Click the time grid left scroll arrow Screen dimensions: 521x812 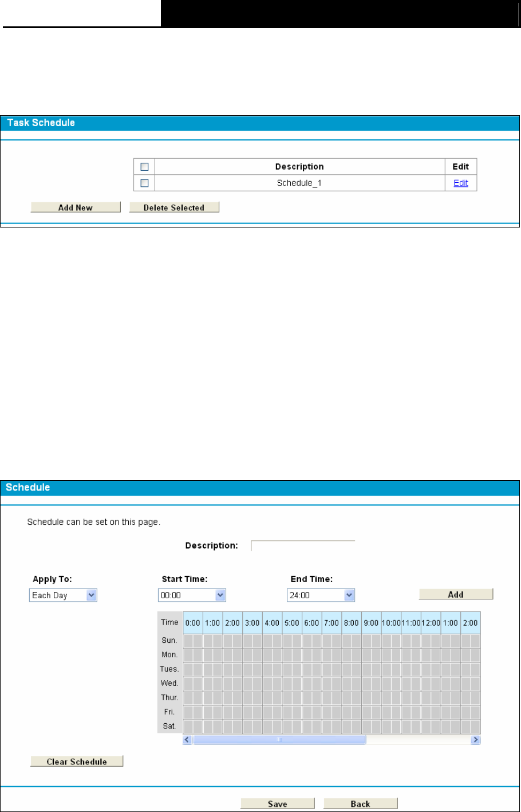(x=187, y=740)
